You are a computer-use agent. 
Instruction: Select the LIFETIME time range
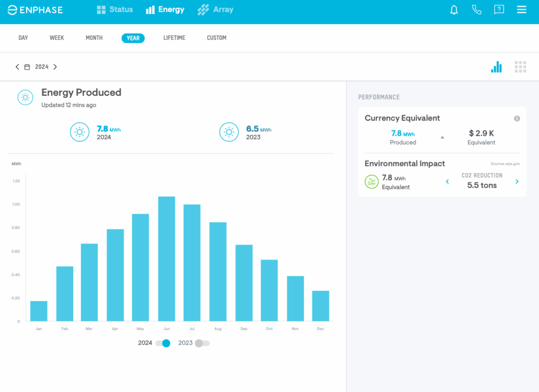point(174,38)
